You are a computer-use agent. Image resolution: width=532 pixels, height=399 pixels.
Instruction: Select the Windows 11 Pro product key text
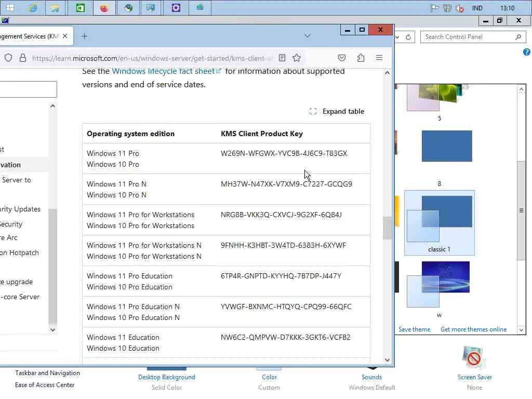284,153
